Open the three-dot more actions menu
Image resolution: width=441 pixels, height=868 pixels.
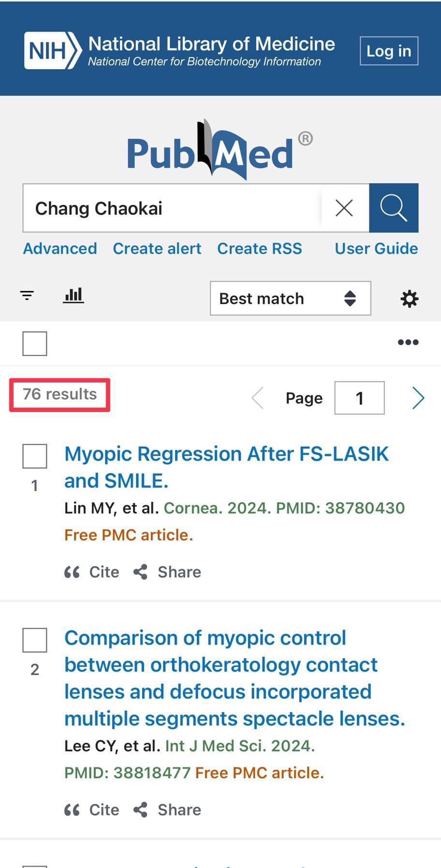(408, 342)
